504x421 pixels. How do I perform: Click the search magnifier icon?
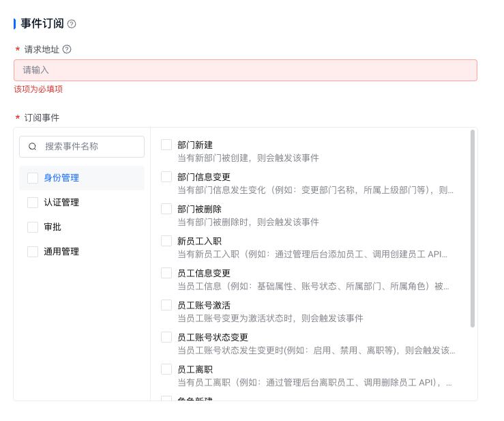[32, 147]
